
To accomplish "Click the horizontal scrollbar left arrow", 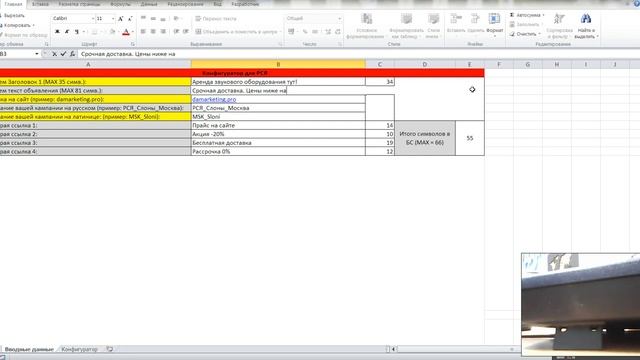I will [393, 349].
